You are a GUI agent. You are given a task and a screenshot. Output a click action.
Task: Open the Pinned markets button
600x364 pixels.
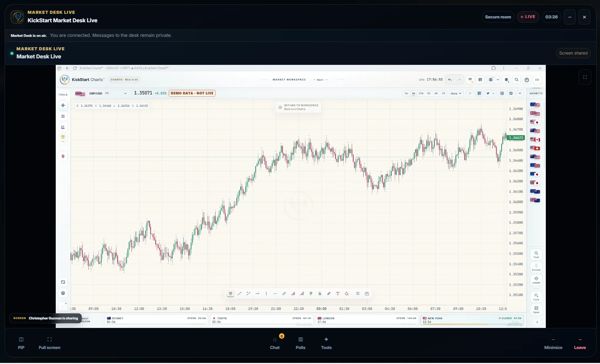coord(536,267)
